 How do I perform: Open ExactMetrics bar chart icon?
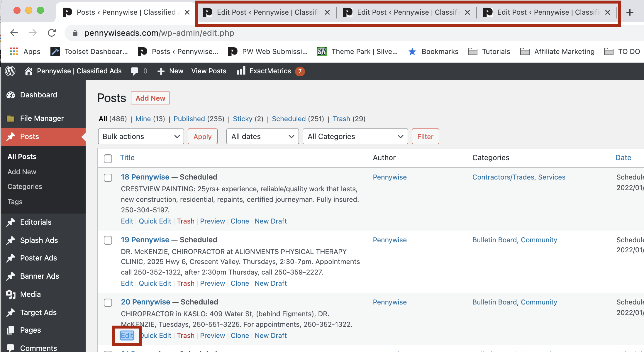241,71
